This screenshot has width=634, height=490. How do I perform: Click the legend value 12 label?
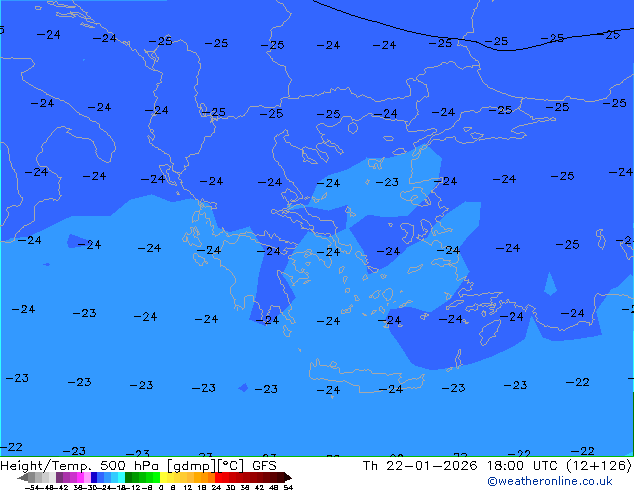188,487
